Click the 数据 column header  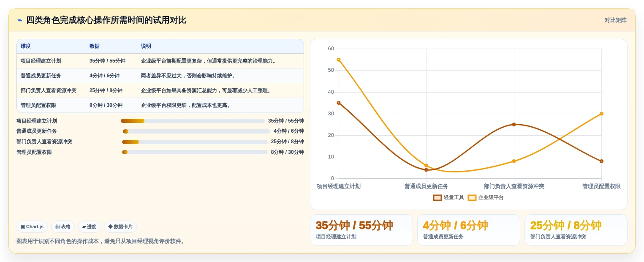pos(95,46)
